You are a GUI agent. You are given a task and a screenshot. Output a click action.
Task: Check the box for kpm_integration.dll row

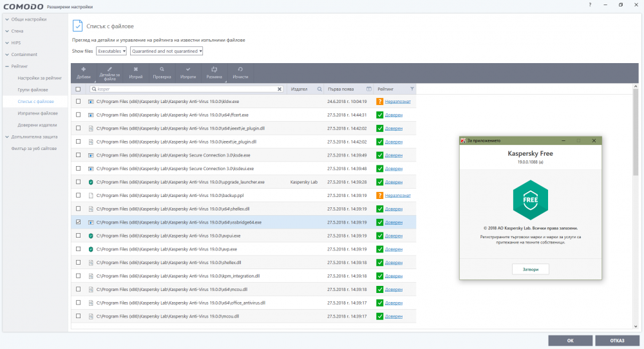pyautogui.click(x=78, y=276)
